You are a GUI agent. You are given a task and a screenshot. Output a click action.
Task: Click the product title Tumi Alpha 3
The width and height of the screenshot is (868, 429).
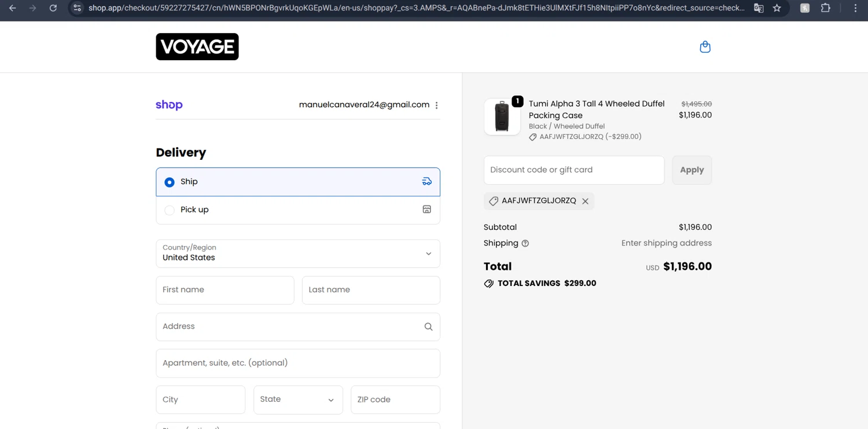click(x=597, y=109)
